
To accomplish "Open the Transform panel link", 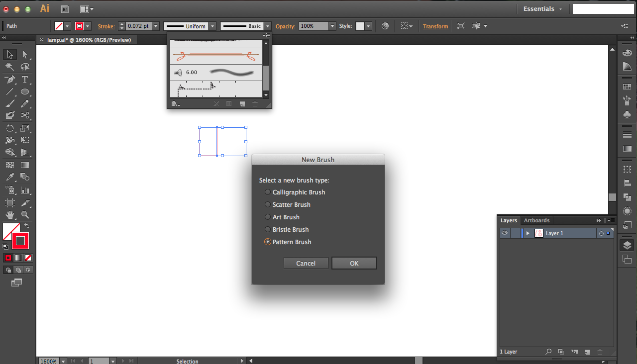I will point(435,26).
